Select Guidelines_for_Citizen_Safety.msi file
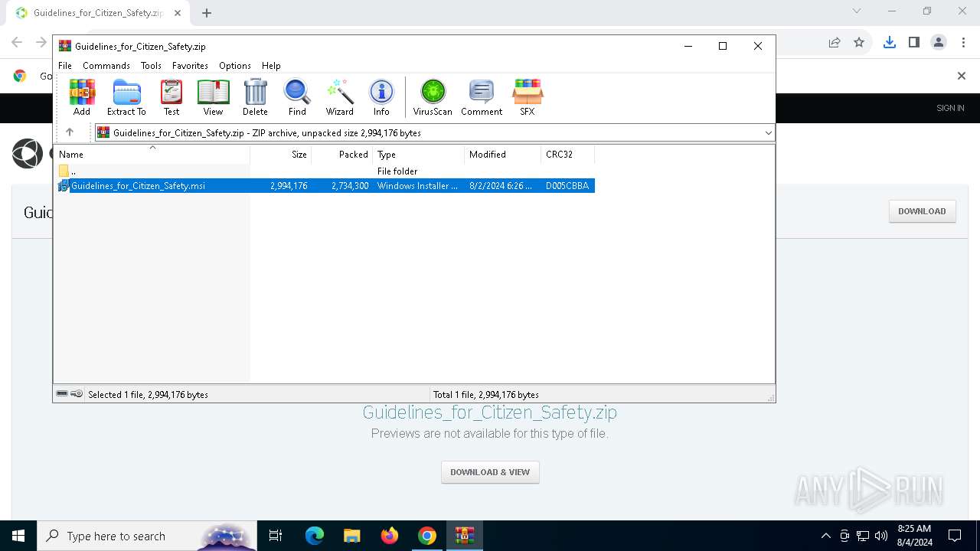 (326, 185)
